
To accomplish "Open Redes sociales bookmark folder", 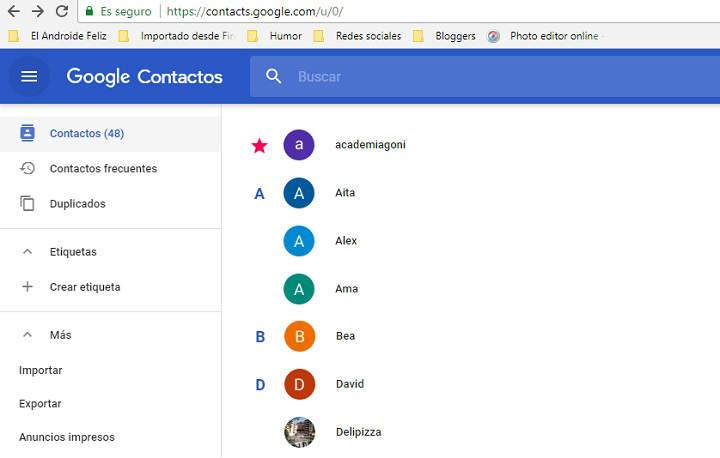I will click(x=357, y=36).
